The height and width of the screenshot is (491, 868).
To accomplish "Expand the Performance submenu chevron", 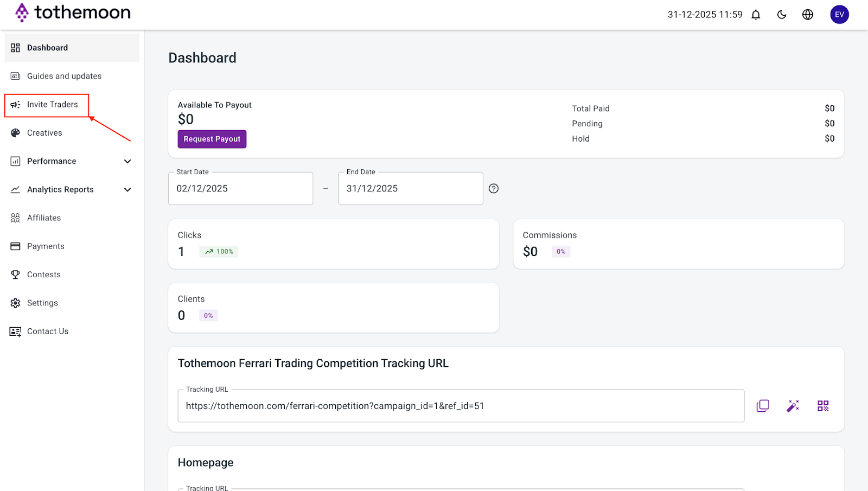I will (x=127, y=161).
